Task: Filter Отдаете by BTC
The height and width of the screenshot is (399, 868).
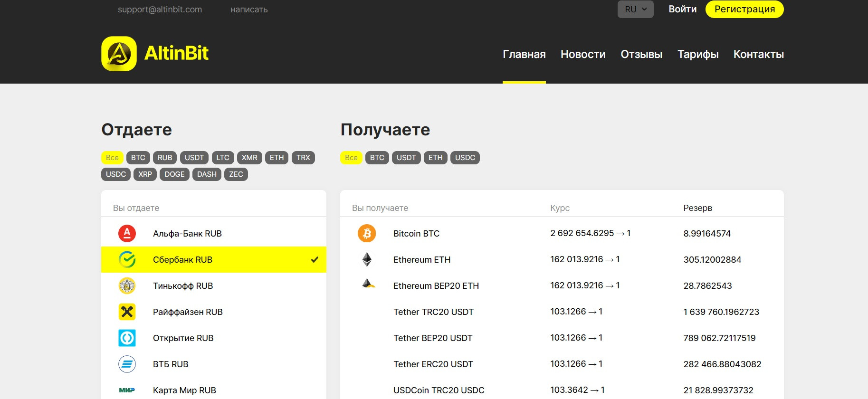Action: tap(138, 158)
